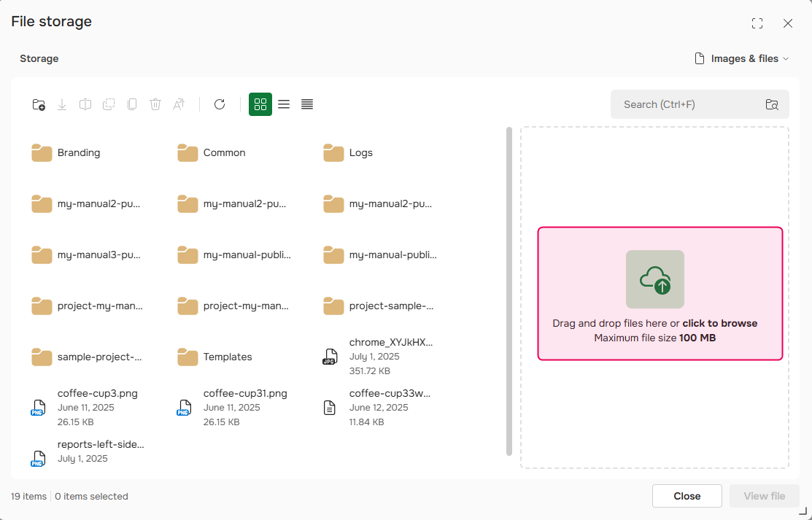
Task: Open the advanced search icon in the search box
Action: point(771,104)
